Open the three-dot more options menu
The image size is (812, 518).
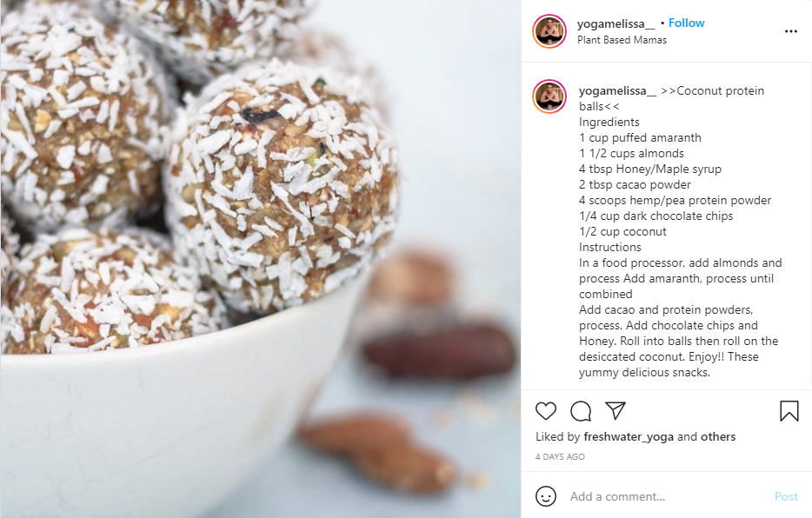[791, 31]
